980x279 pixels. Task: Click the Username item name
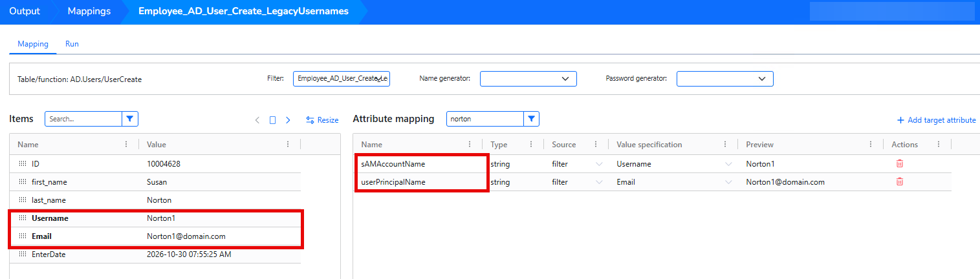(50, 218)
